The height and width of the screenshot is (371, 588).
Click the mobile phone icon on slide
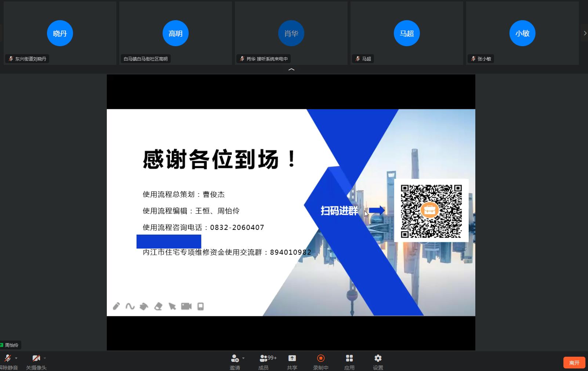click(200, 306)
